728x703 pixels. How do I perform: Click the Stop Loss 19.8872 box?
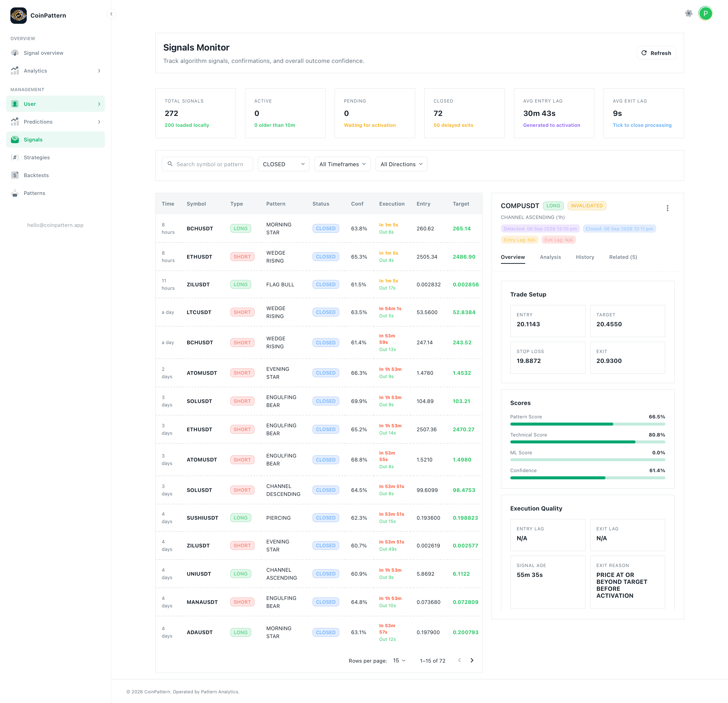[x=547, y=357]
